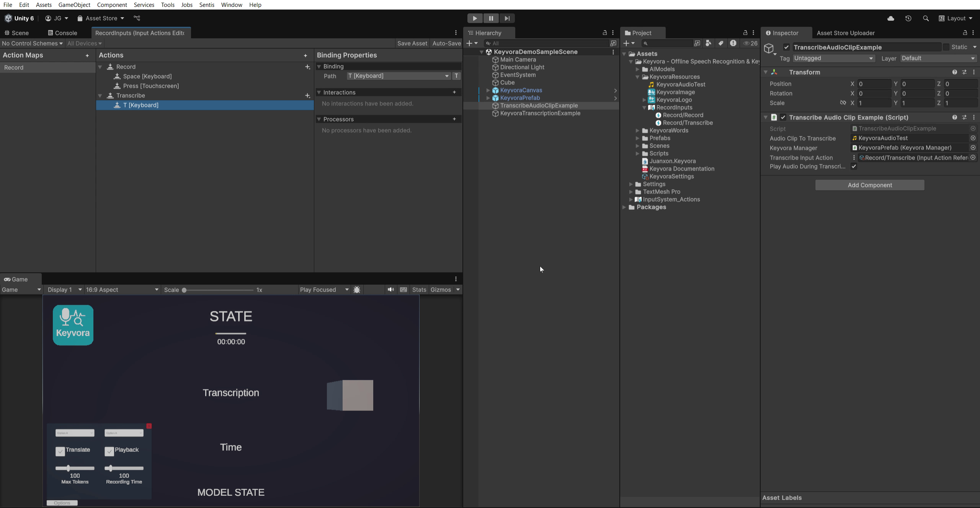Open the Undo History icon
This screenshot has height=508, width=980.
pos(908,18)
